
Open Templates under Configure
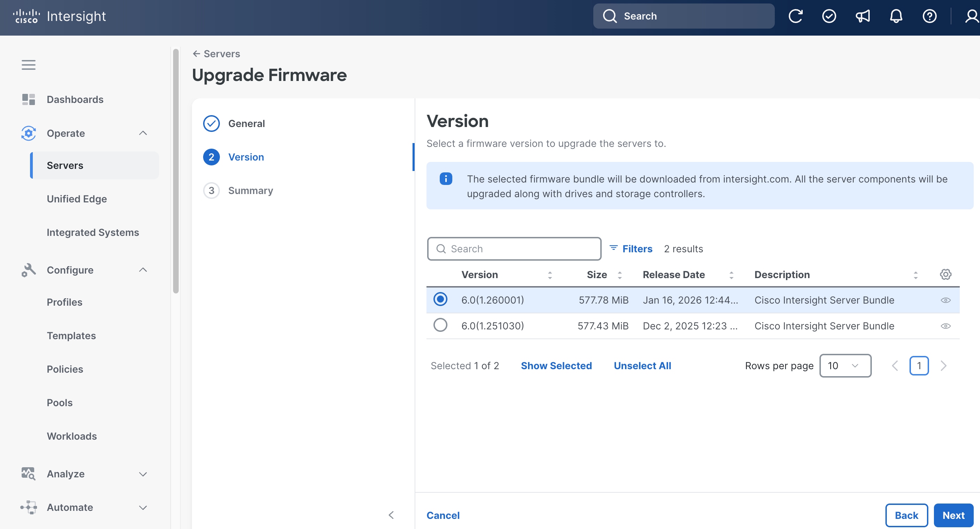click(x=71, y=336)
